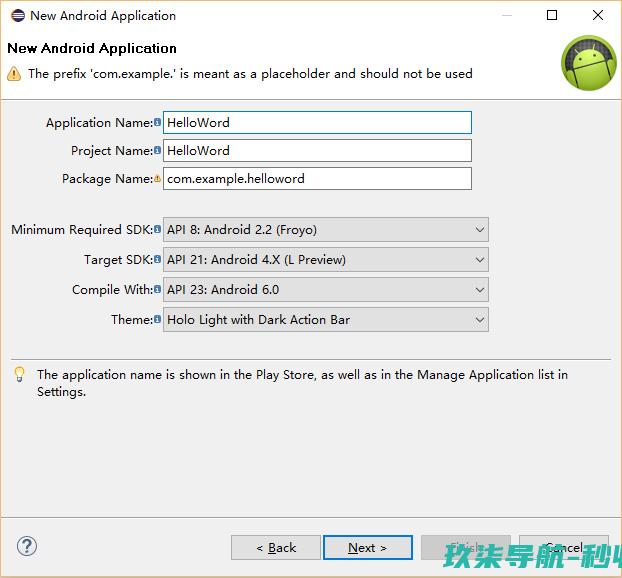Click the 'Target SDK:' label
This screenshot has width=622, height=578.
tap(119, 260)
